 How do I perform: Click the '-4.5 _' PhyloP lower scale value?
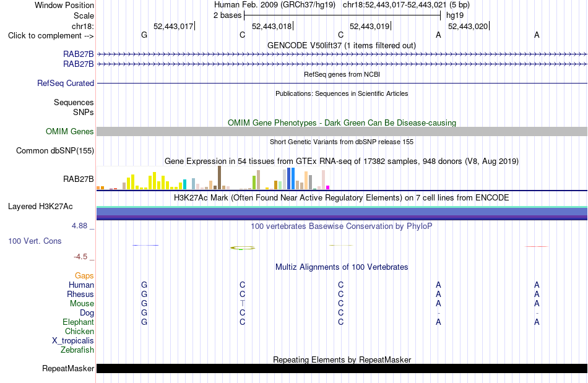84,257
